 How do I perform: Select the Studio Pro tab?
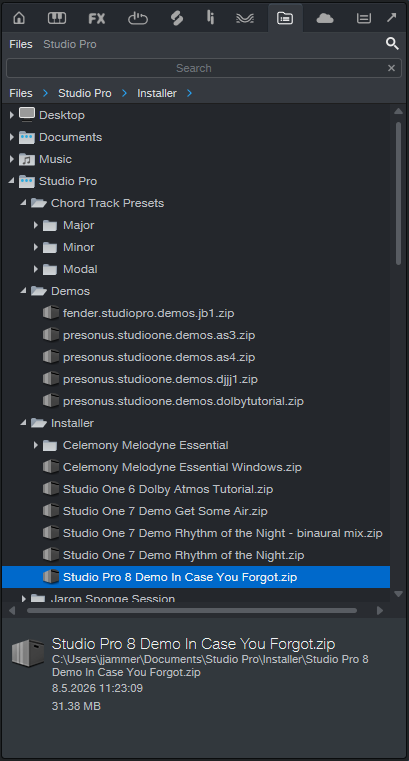(70, 44)
